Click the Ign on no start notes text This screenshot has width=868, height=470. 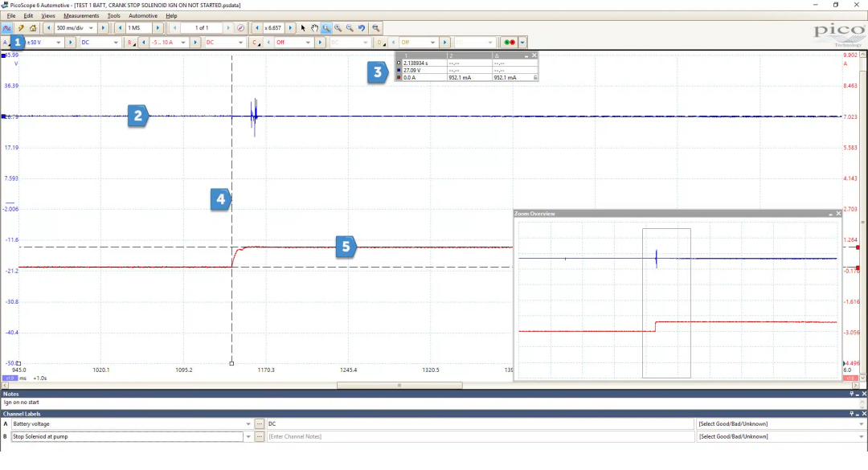pyautogui.click(x=22, y=403)
